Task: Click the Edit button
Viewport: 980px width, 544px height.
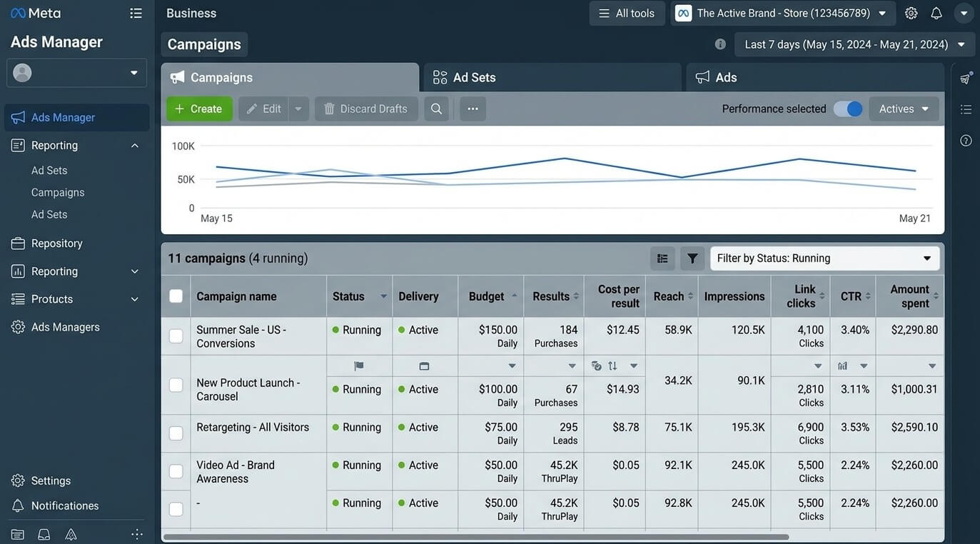Action: click(263, 109)
